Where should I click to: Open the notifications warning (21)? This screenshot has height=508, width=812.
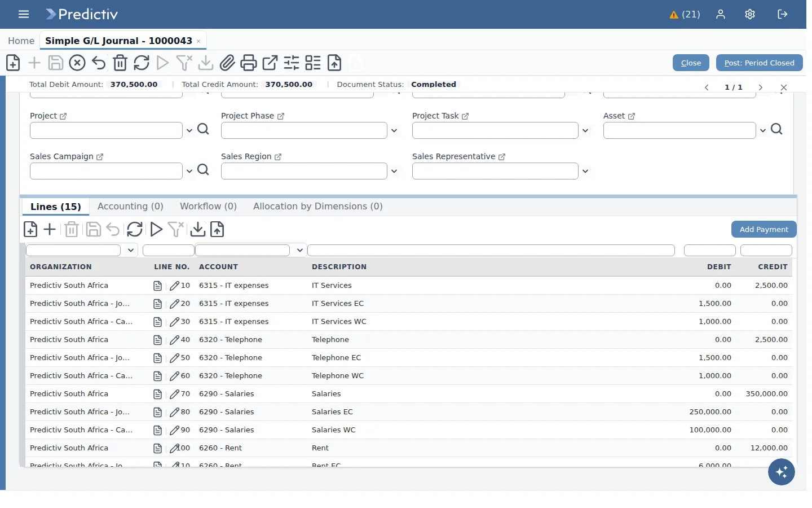685,15
